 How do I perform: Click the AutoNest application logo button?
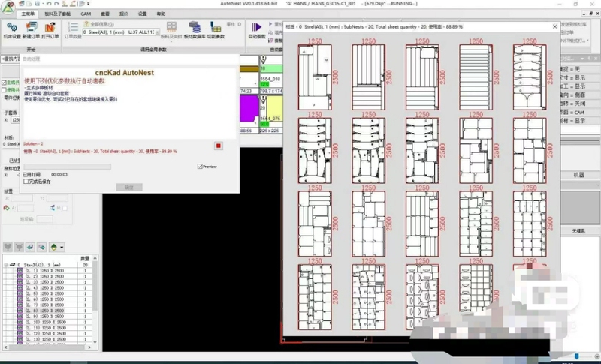coord(8,7)
